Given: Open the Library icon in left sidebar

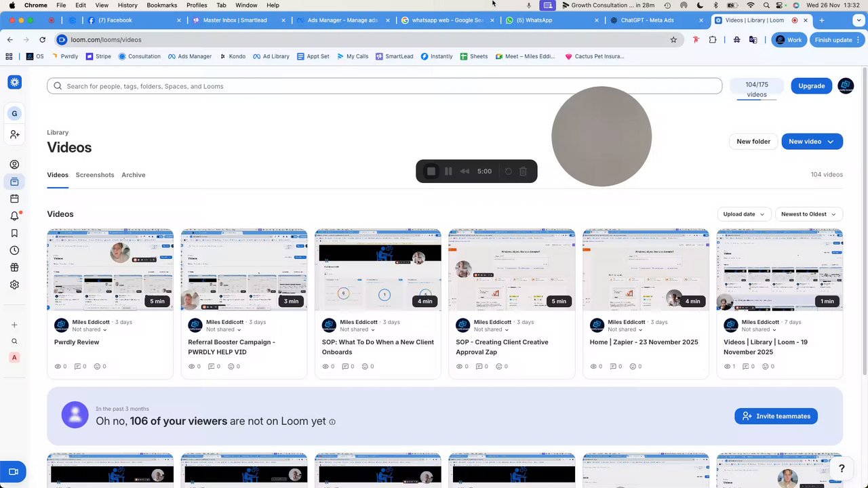Looking at the screenshot, I should [14, 182].
